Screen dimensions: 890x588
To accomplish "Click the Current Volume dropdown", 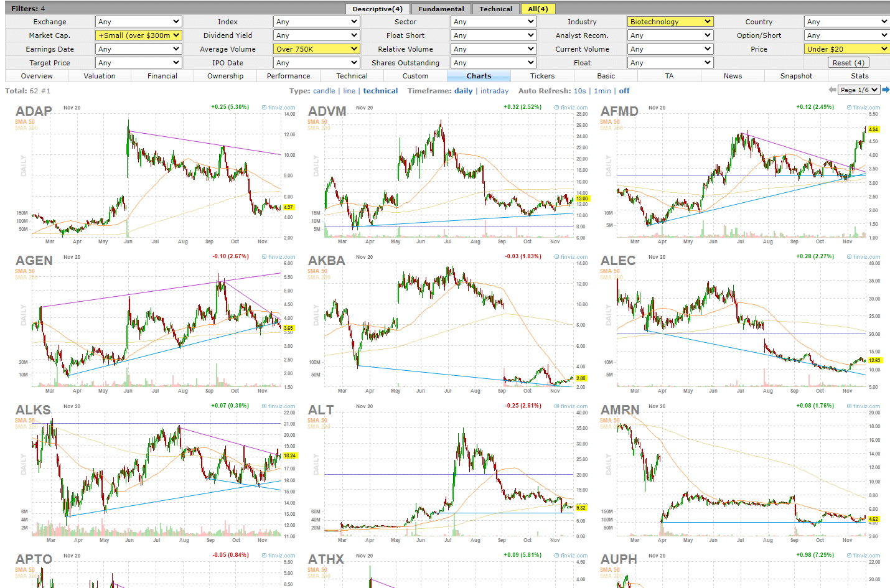I will pyautogui.click(x=670, y=49).
